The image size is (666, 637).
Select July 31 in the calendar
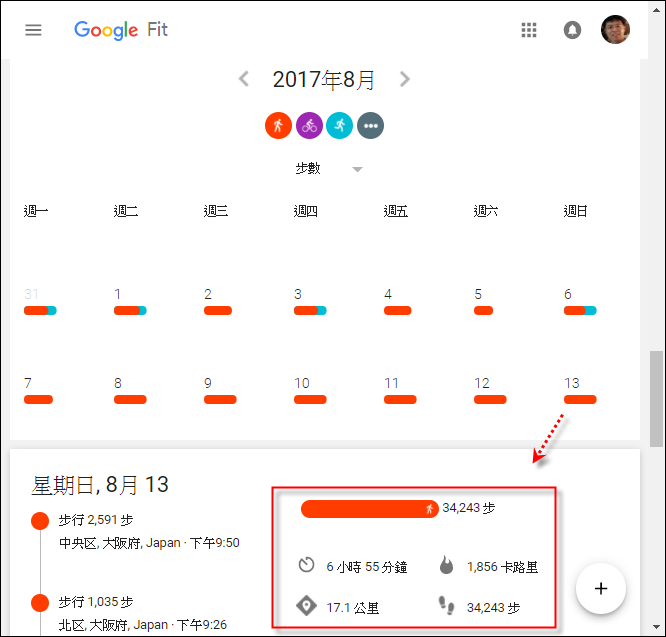(31, 294)
